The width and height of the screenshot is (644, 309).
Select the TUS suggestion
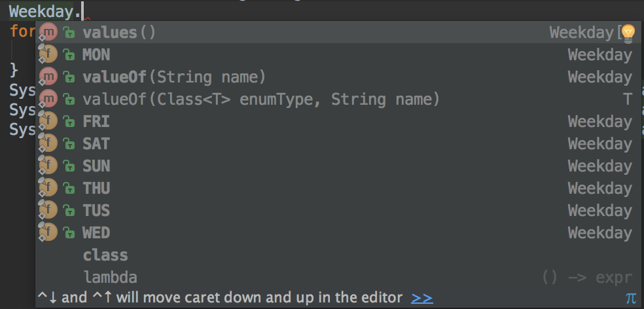(335, 210)
